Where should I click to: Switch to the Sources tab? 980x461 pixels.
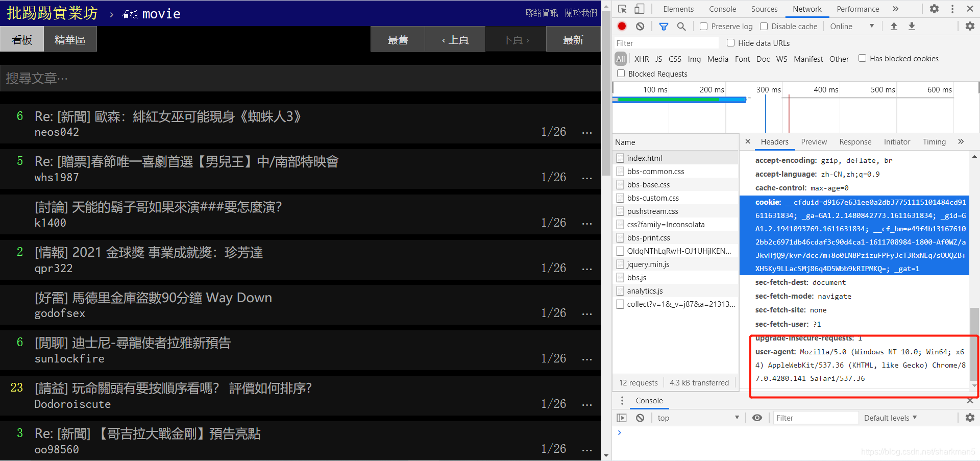(764, 9)
